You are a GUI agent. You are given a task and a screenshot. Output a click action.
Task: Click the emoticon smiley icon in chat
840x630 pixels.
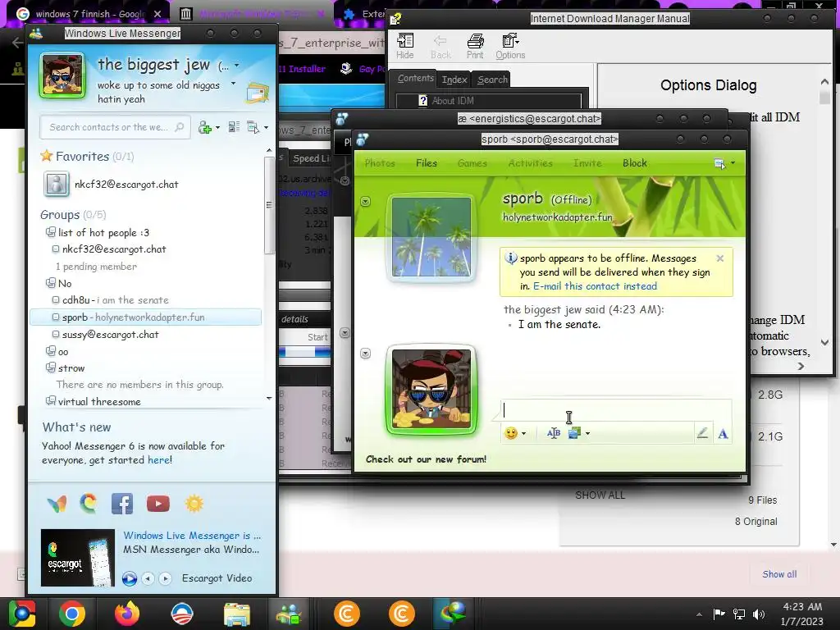pos(511,433)
